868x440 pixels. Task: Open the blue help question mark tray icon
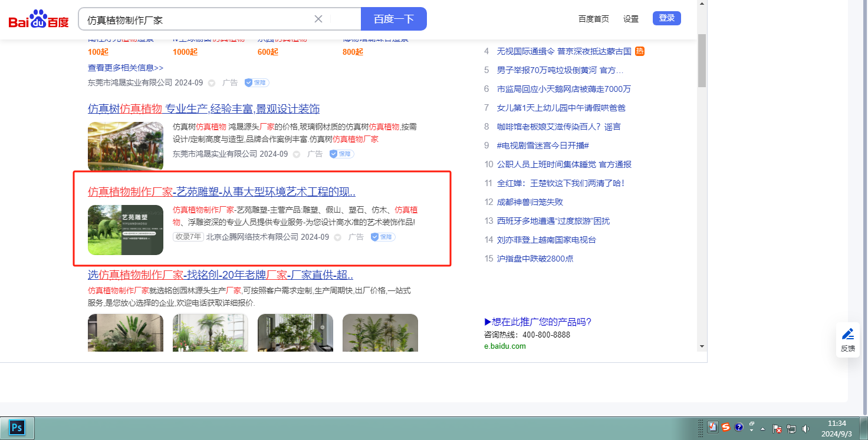739,428
